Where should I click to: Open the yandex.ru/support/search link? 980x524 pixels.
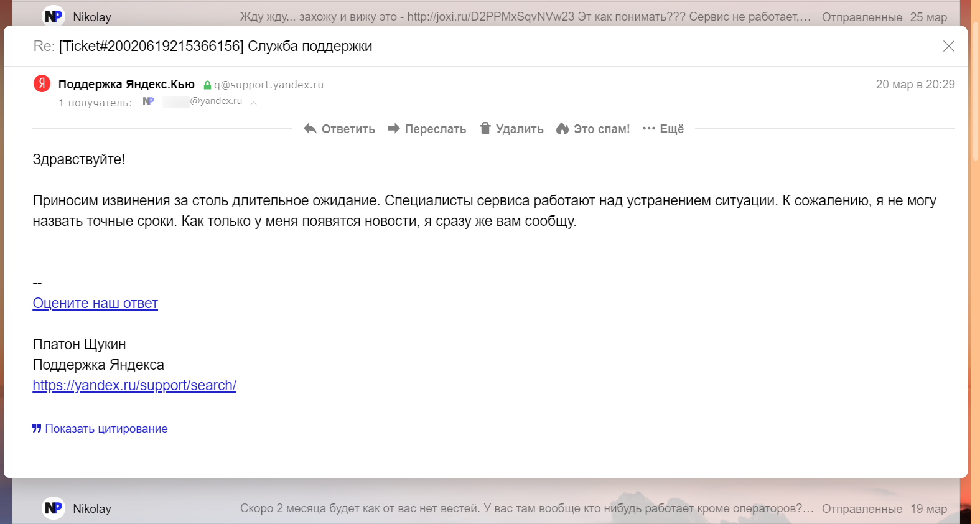[x=134, y=386]
